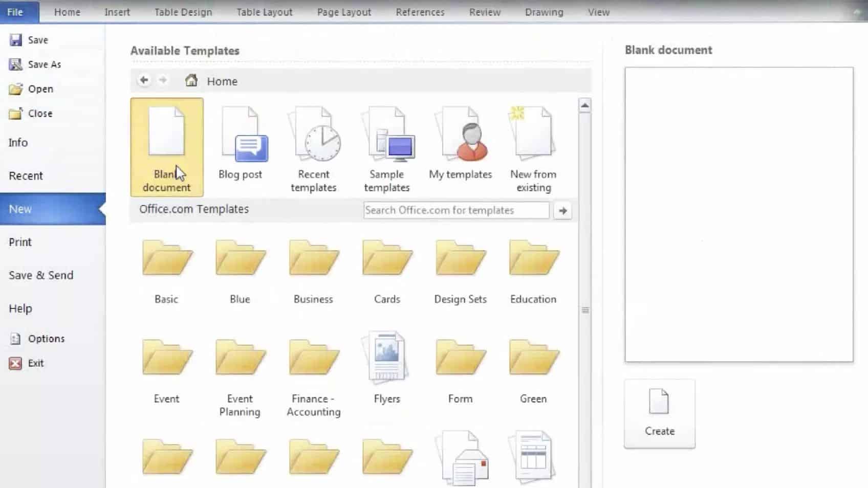Open the Flyers template category
Screen dimensions: 868x488
(x=386, y=358)
